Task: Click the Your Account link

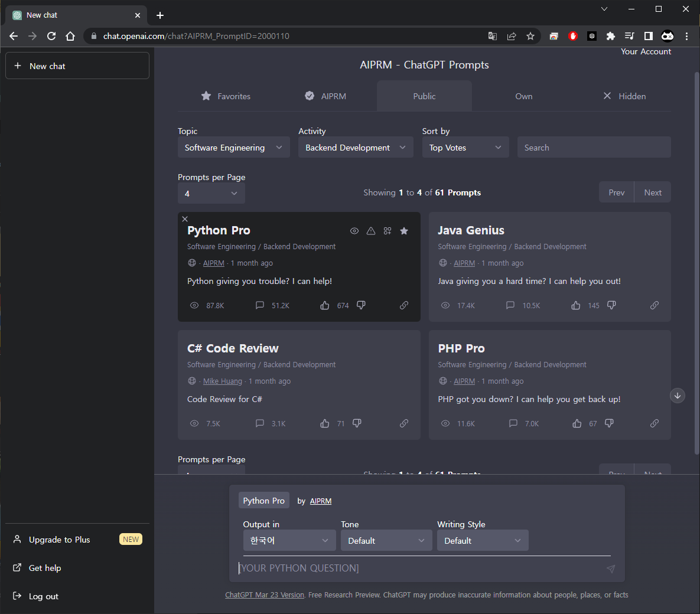Action: 646,51
